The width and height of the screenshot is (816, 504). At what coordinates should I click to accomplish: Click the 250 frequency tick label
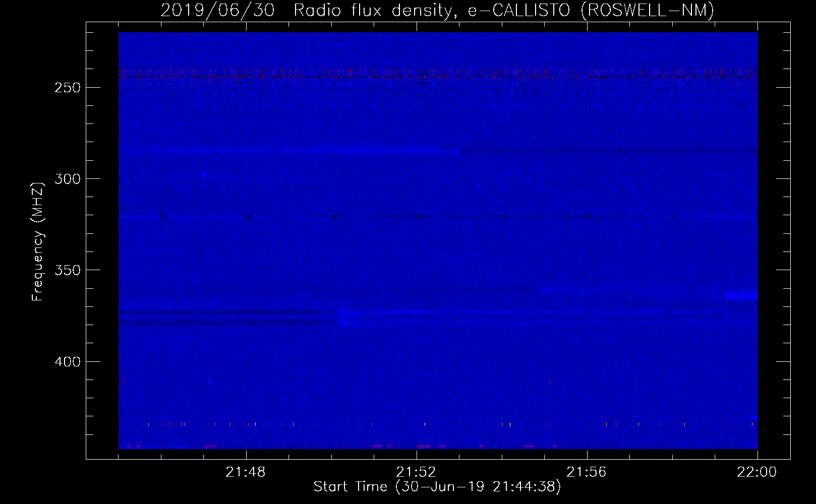tap(67, 88)
